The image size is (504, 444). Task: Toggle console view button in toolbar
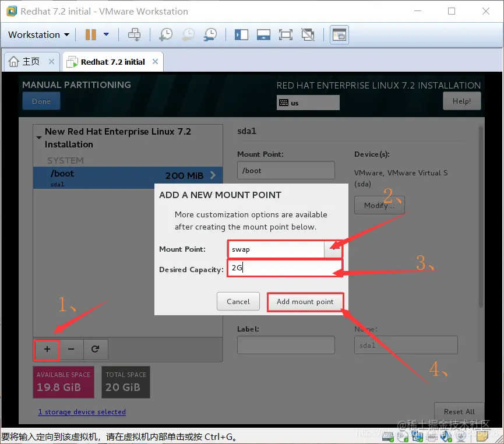tap(339, 34)
